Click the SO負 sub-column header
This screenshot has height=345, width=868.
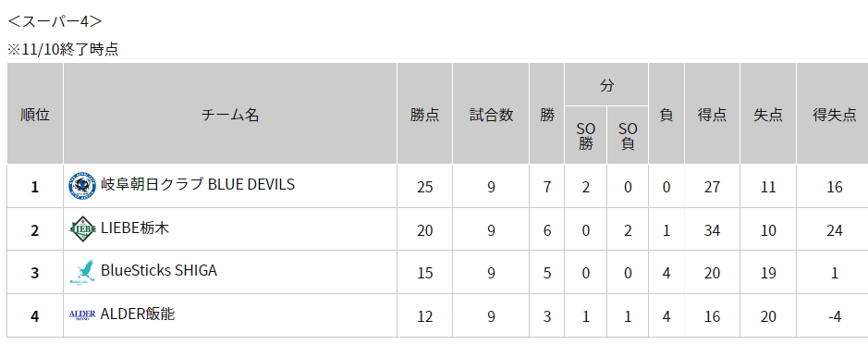[628, 136]
